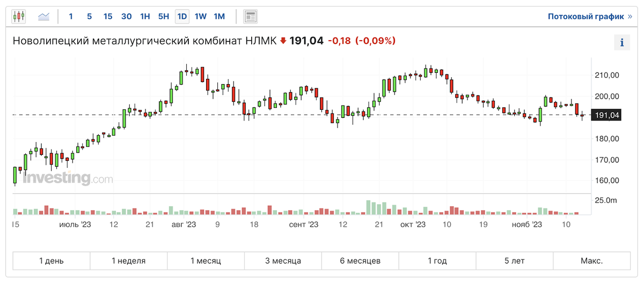Show the 1 день range
The width and height of the screenshot is (644, 284).
(x=52, y=261)
